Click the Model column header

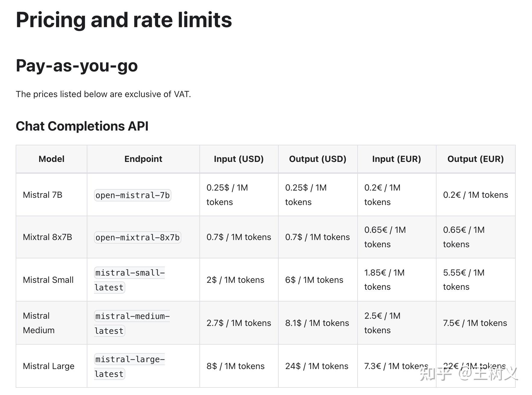pyautogui.click(x=52, y=159)
